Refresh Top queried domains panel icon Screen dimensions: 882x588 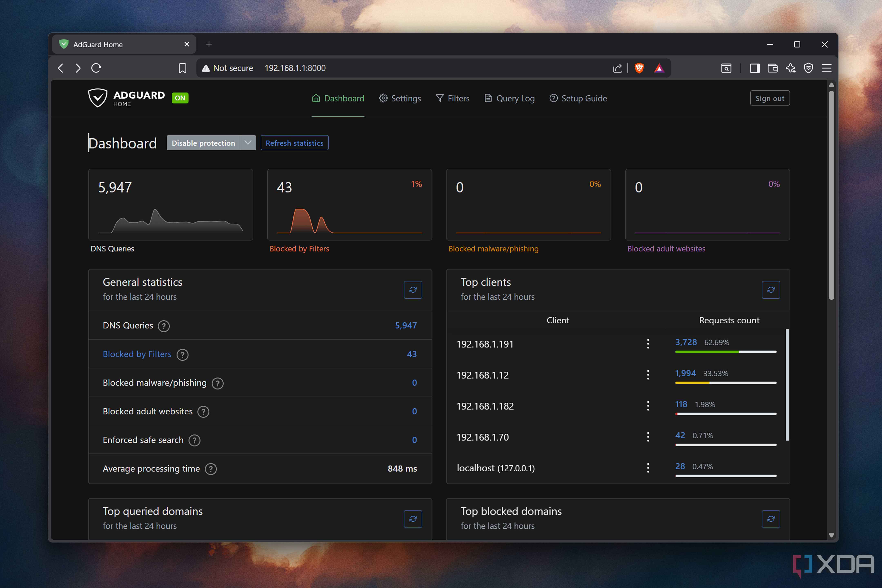(413, 519)
